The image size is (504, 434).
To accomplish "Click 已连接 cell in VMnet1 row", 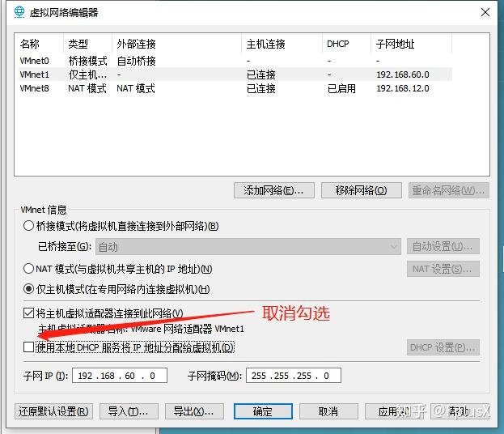I will tap(261, 74).
